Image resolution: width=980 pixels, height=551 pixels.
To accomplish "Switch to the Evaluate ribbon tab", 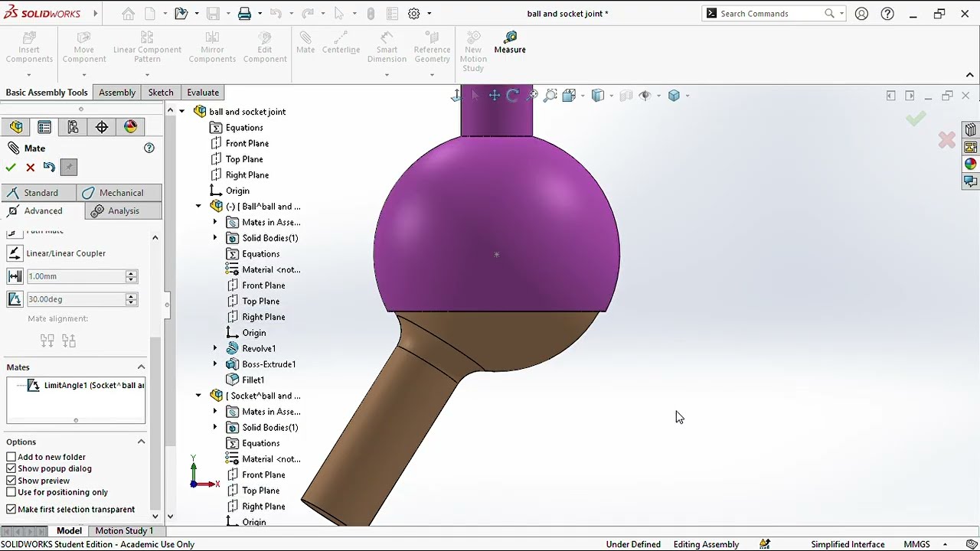I will [203, 93].
